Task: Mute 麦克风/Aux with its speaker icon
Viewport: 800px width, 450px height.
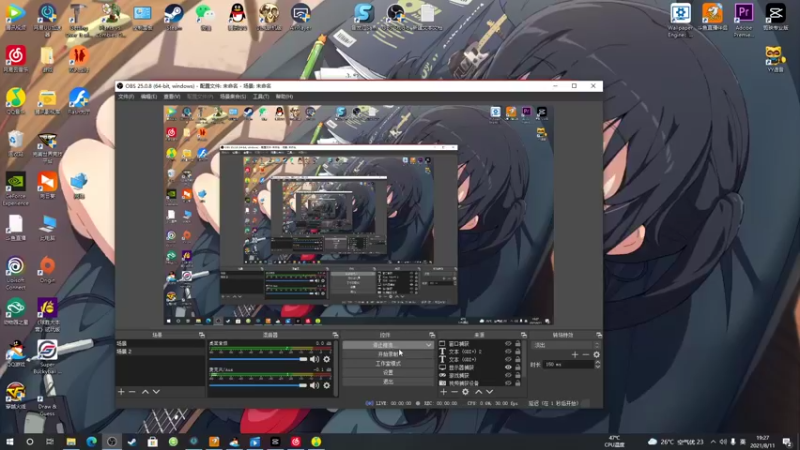Action: [x=314, y=385]
